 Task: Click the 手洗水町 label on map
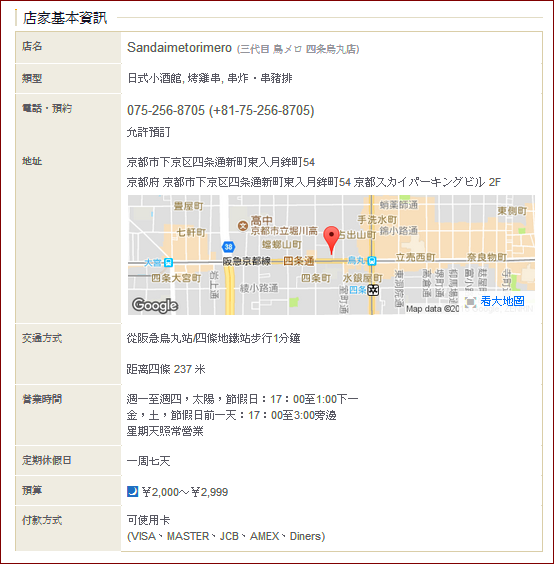(x=377, y=219)
